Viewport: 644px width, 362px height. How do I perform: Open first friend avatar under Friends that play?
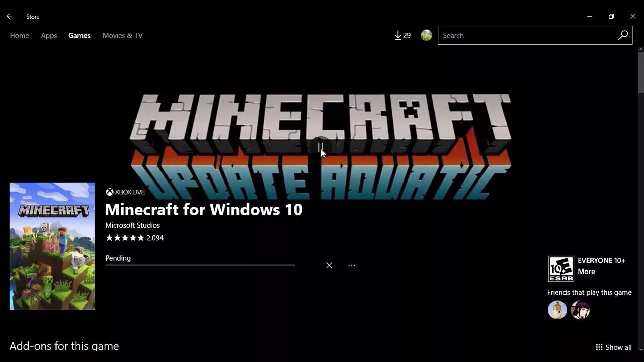(x=557, y=310)
